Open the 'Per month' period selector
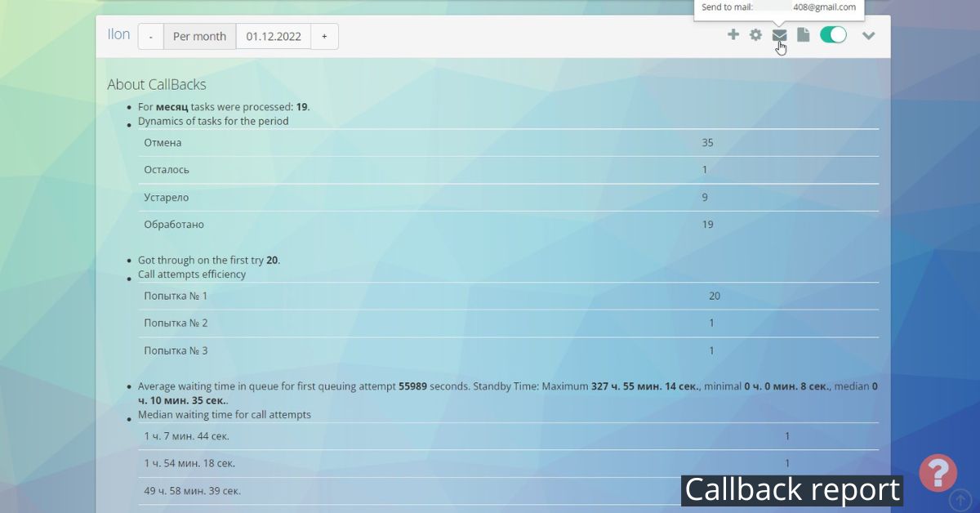The width and height of the screenshot is (980, 513). click(199, 36)
